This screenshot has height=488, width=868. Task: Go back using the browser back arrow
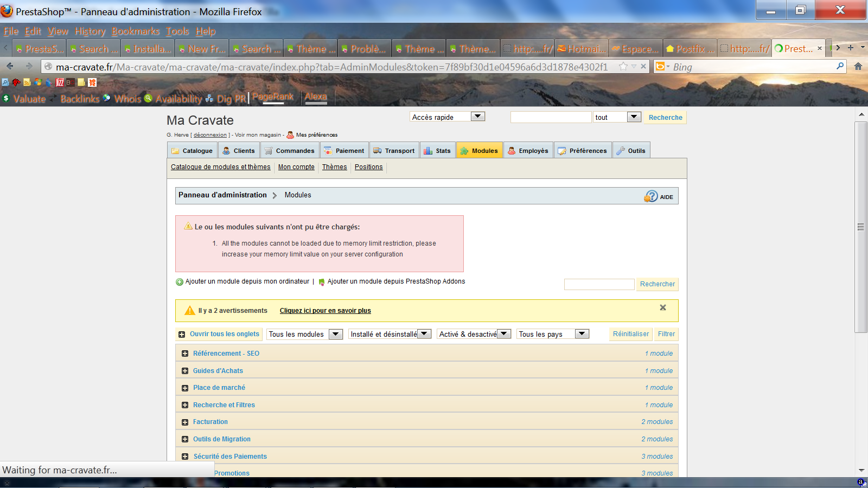(10, 66)
